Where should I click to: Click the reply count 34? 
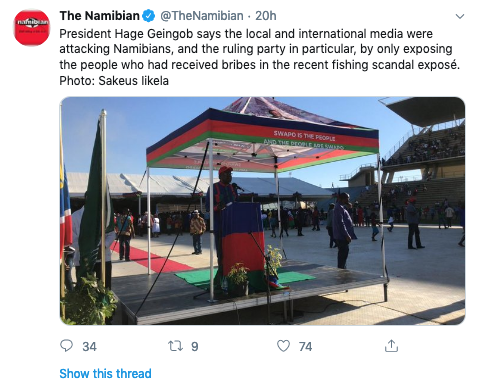89,347
